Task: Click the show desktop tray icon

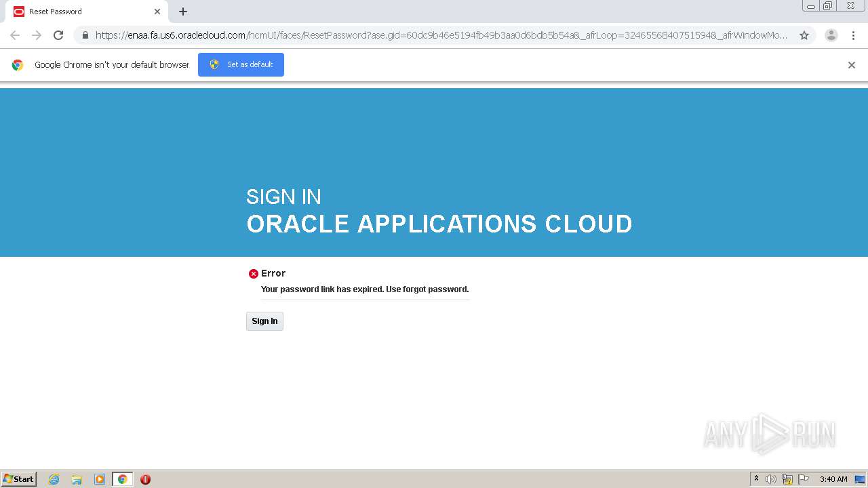Action: tap(860, 479)
